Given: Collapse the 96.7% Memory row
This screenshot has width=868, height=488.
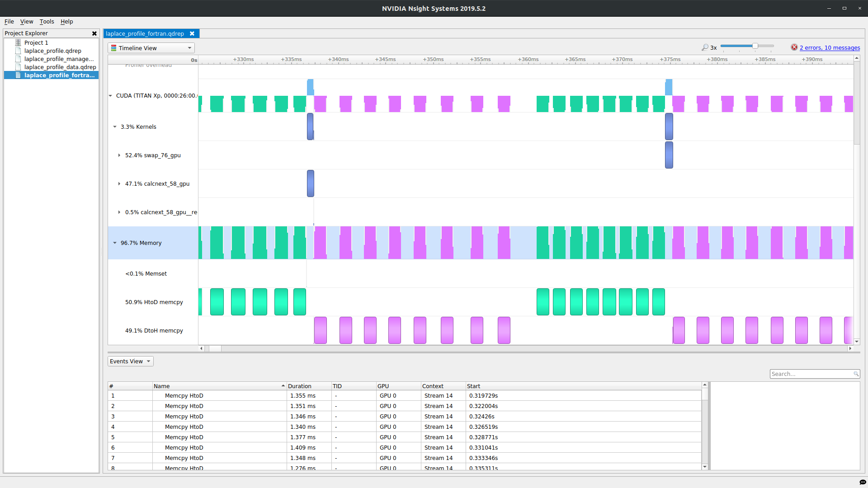Looking at the screenshot, I should click(115, 243).
